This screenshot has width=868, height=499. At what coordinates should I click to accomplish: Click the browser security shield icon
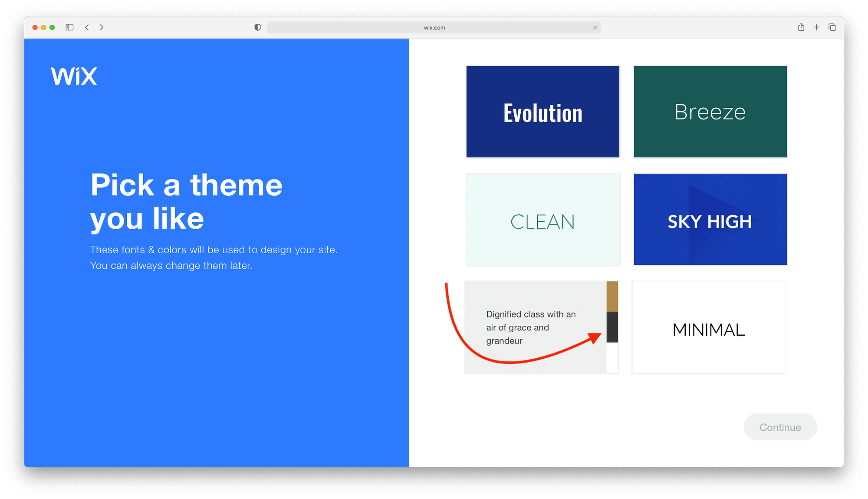[257, 27]
